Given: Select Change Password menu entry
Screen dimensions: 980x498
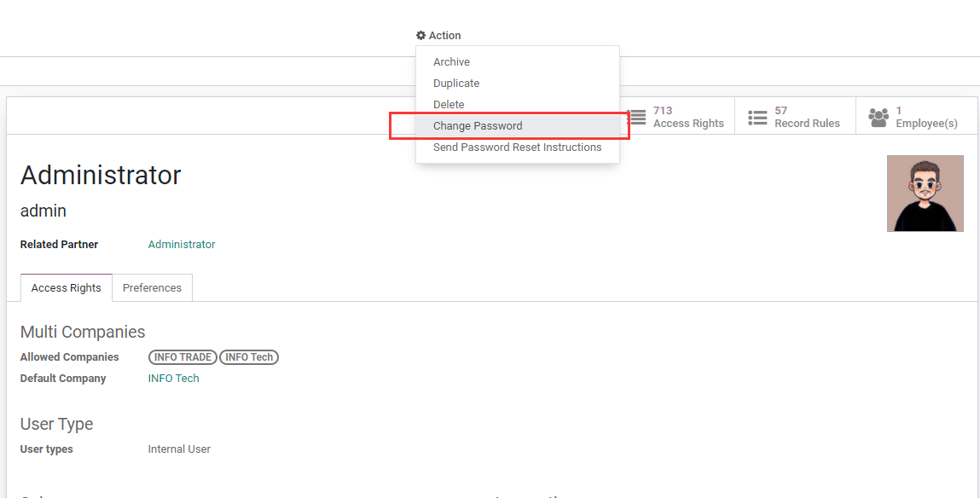Looking at the screenshot, I should point(518,125).
